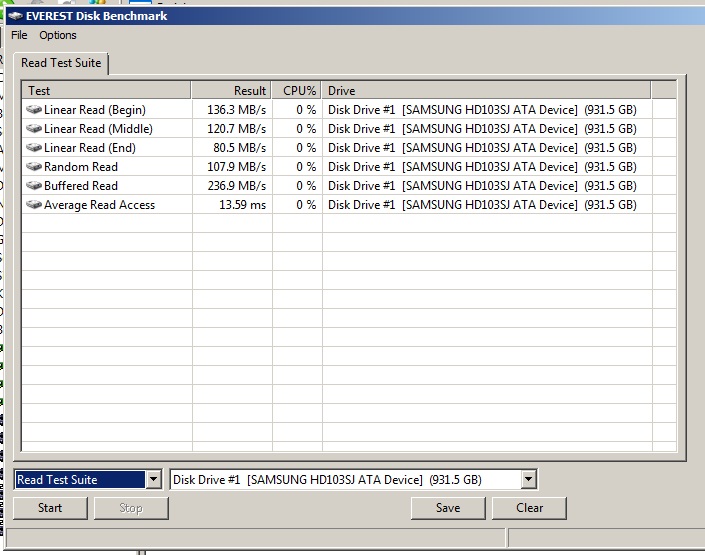Click the Linear Read (End) disk icon

34,148
